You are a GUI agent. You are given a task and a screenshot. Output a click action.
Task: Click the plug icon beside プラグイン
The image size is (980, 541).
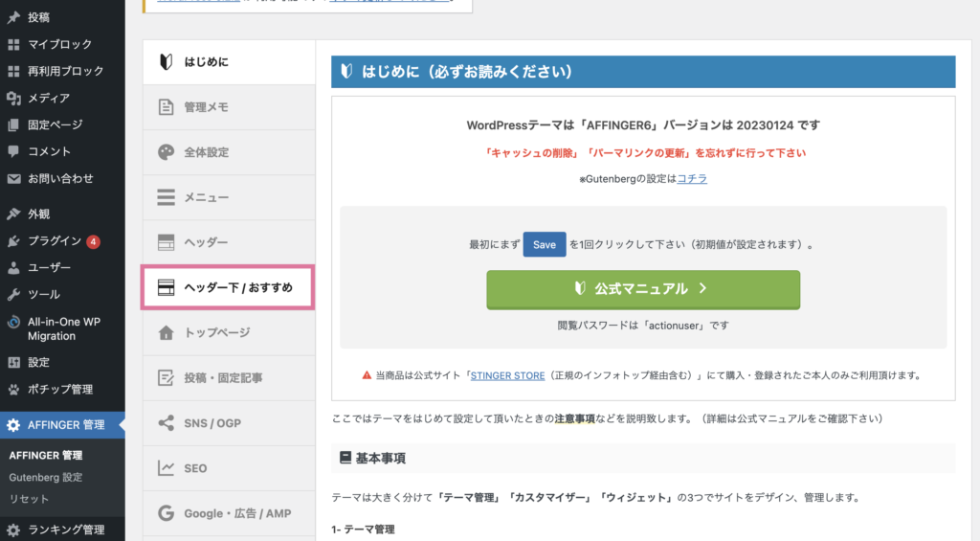click(x=13, y=240)
